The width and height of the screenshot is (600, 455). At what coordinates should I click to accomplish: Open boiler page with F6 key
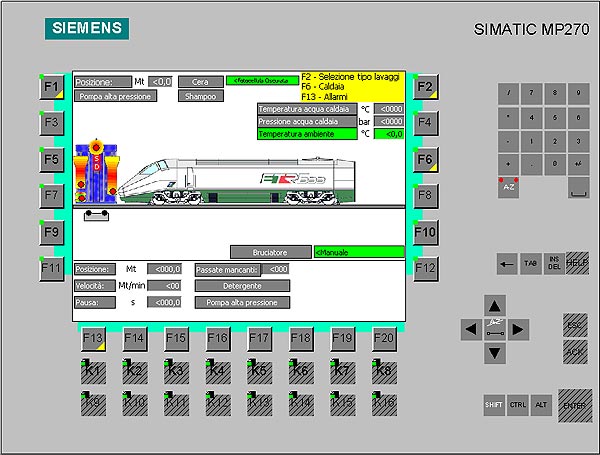(x=426, y=160)
